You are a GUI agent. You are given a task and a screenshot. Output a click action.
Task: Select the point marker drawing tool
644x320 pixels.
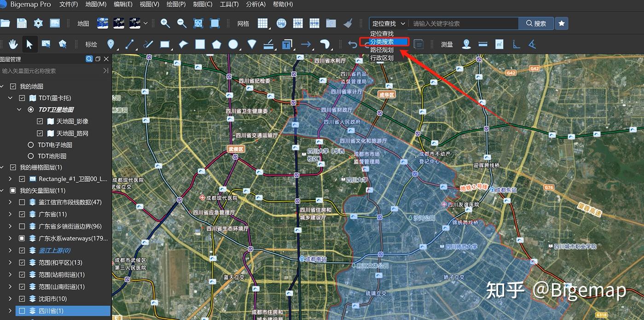[110, 44]
